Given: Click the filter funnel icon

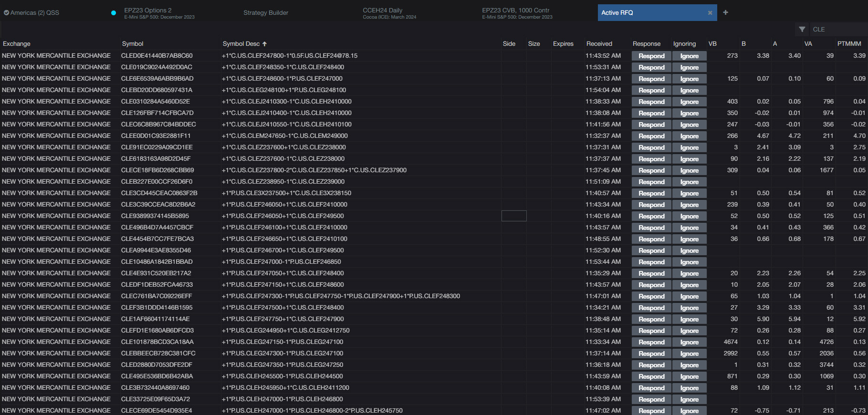Looking at the screenshot, I should click(x=802, y=30).
